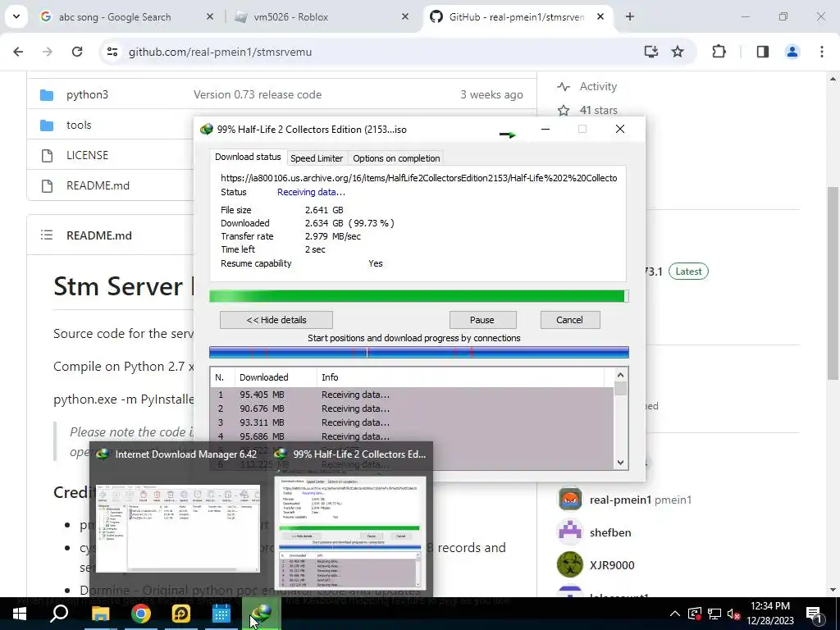Click the muted volume tray icon
The image size is (840, 630).
(734, 614)
